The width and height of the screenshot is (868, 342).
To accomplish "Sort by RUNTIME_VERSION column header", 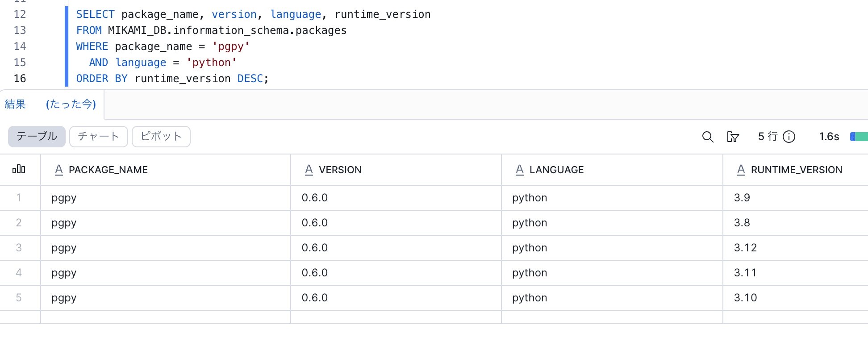I will pos(797,170).
